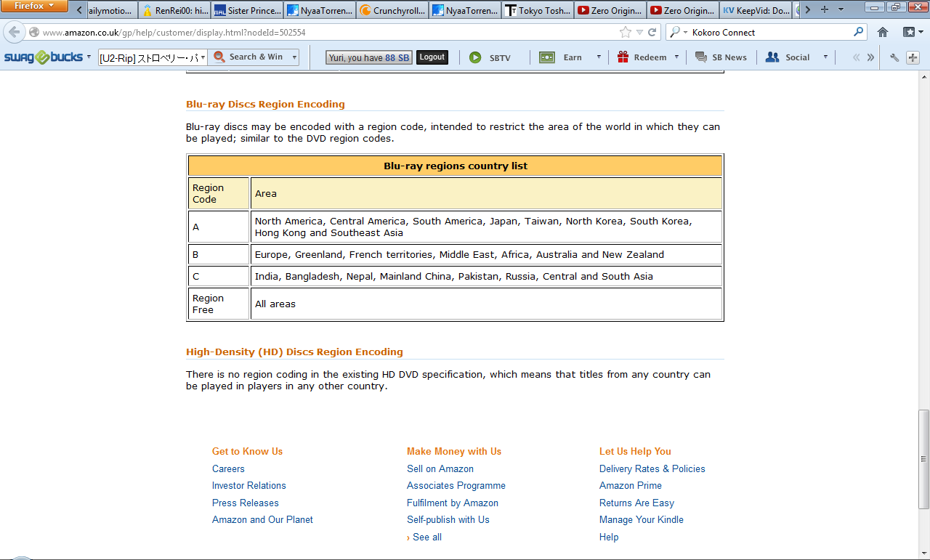Click the scrollbar up arrow
Screen dimensions: 930x560
point(923,76)
